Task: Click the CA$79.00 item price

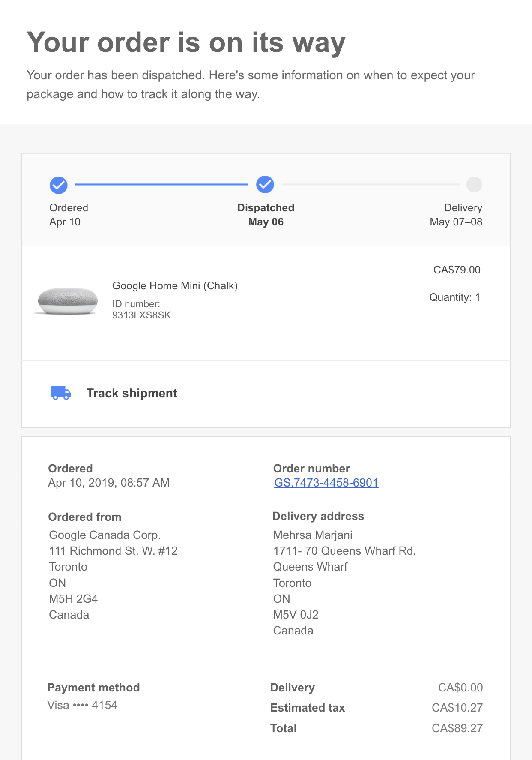Action: 457,270
